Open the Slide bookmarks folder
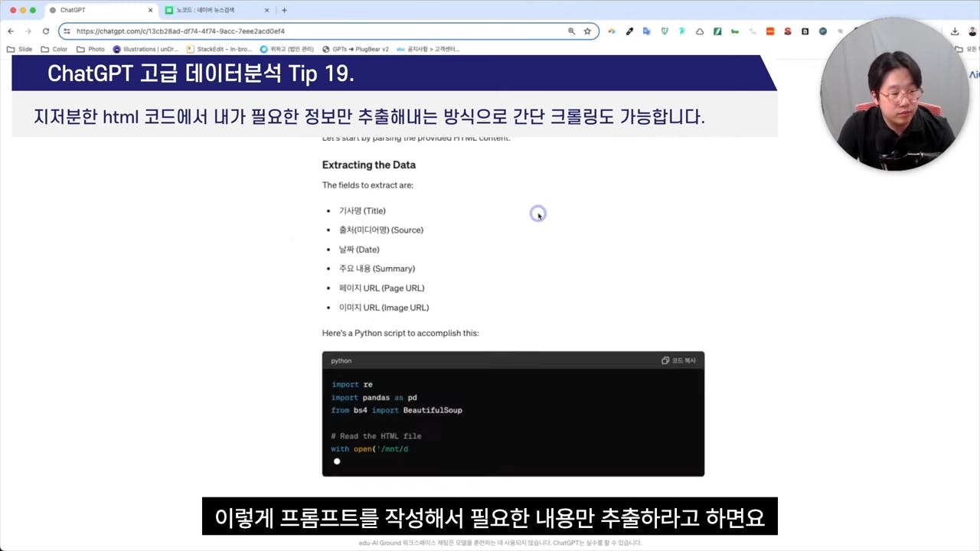 point(20,49)
